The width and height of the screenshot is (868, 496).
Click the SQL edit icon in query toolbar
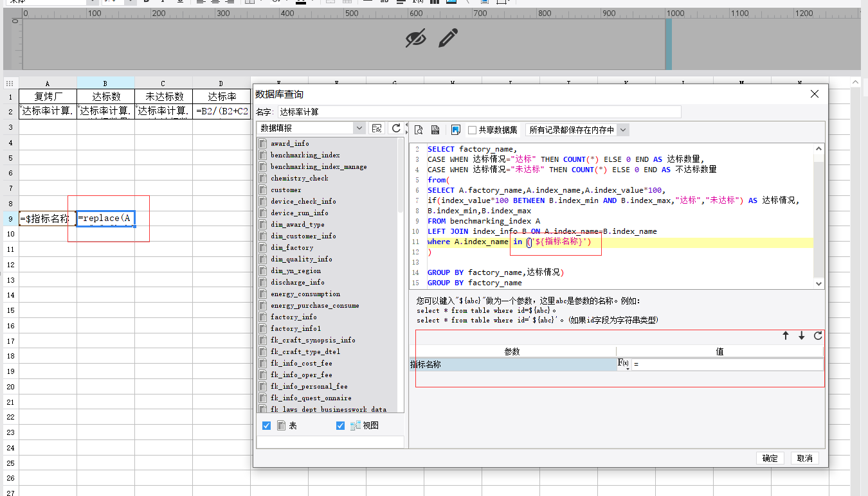[x=435, y=130]
